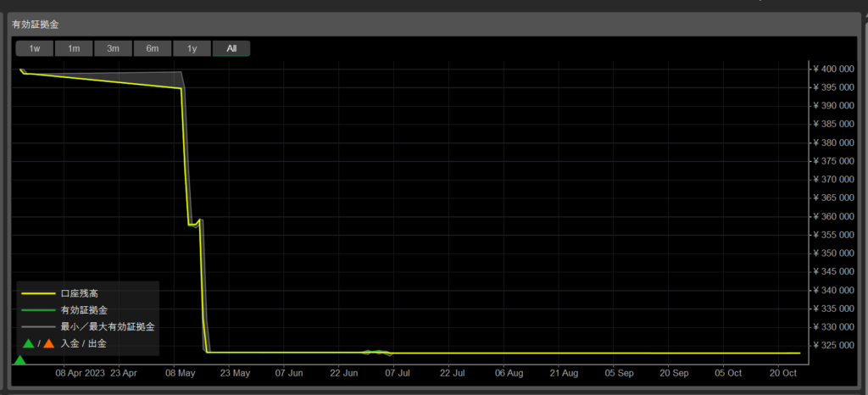This screenshot has width=868, height=395.
Task: Select the All time range button
Action: pyautogui.click(x=231, y=48)
